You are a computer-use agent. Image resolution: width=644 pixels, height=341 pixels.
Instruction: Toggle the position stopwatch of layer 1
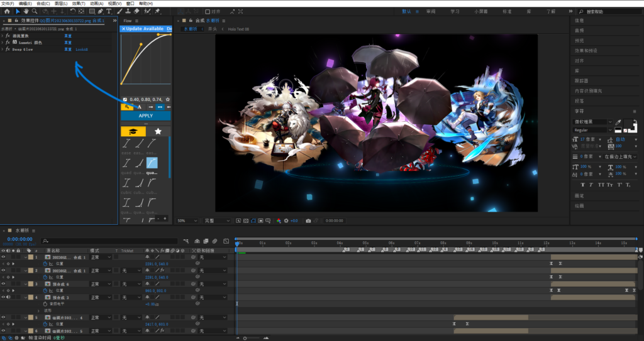(45, 264)
